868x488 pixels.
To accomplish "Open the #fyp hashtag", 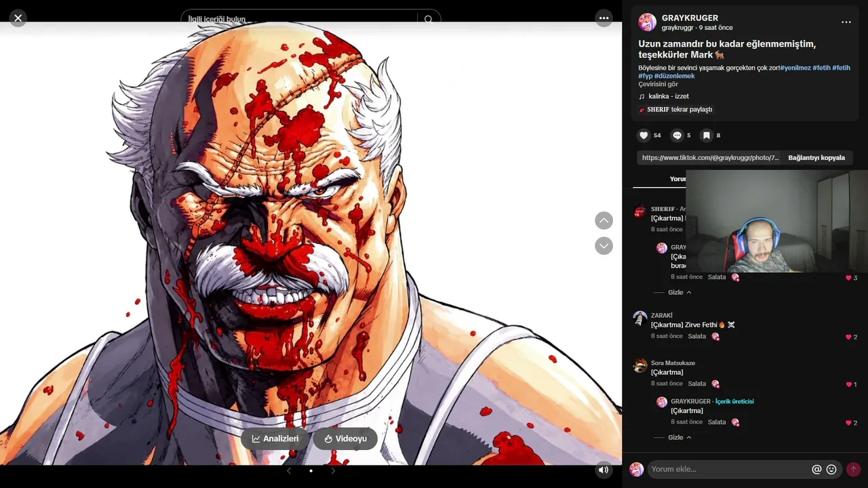I will tap(645, 76).
